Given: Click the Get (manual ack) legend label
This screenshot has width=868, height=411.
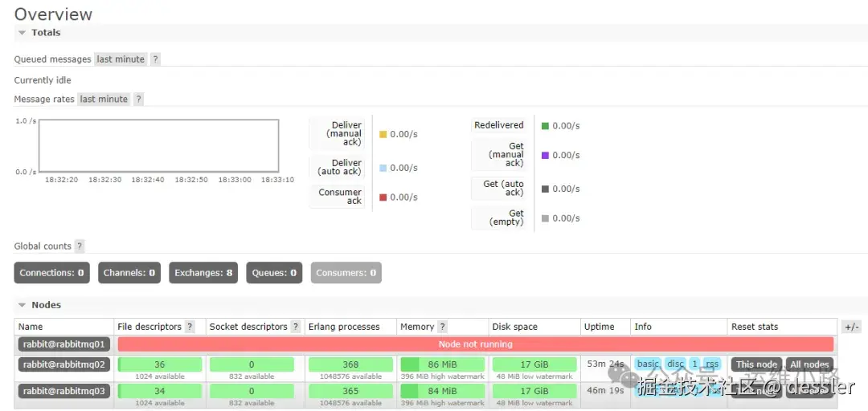Looking at the screenshot, I should pos(498,154).
